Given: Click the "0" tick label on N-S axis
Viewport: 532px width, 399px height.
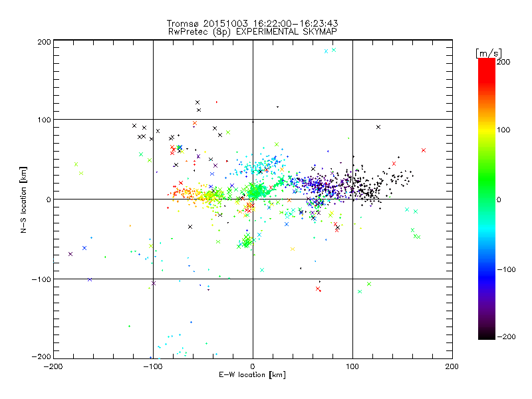Looking at the screenshot, I should (49, 199).
